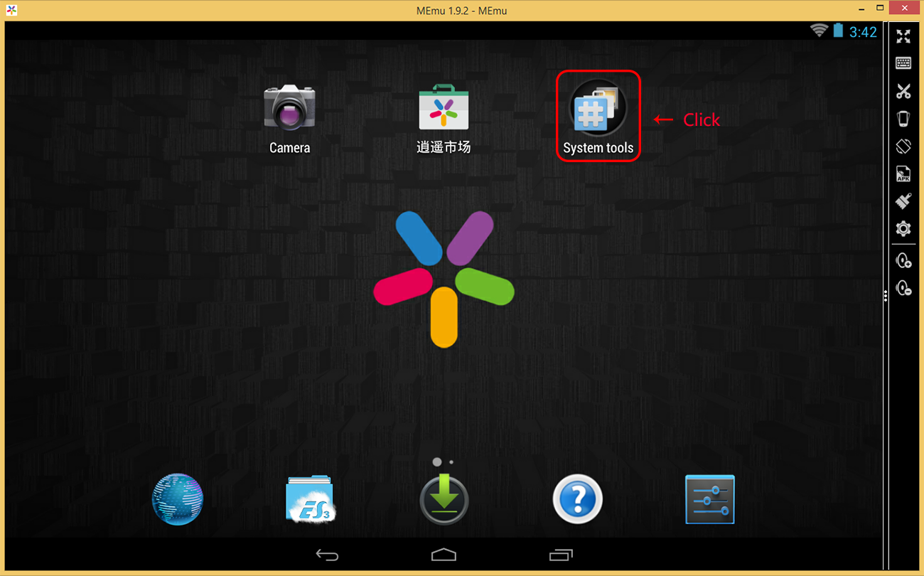This screenshot has height=576, width=924.
Task: Open the System tools folder
Action: (x=598, y=108)
